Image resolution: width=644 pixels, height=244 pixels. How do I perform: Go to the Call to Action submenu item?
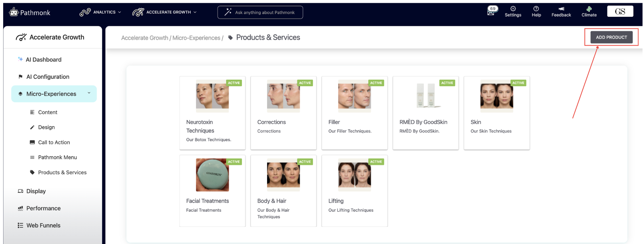(54, 142)
